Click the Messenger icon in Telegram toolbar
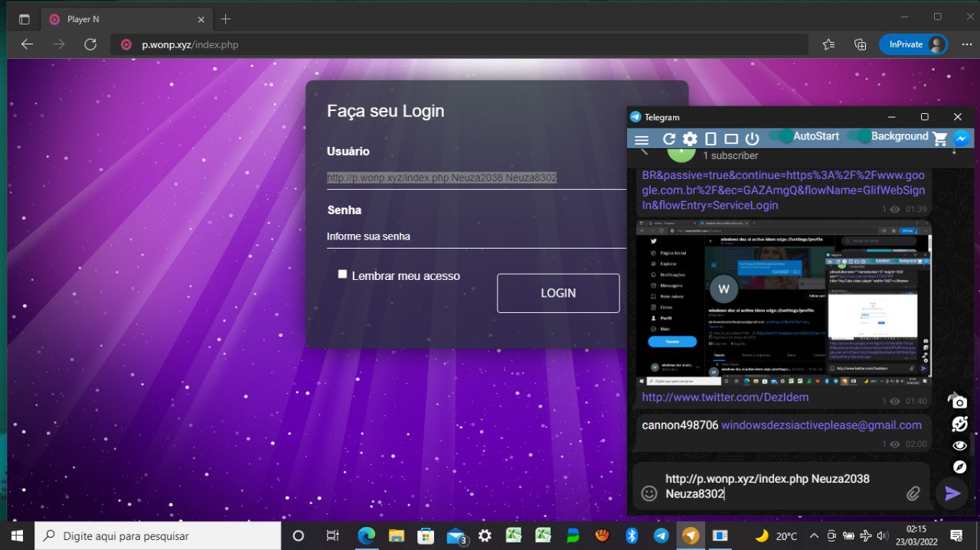This screenshot has height=550, width=980. click(962, 138)
